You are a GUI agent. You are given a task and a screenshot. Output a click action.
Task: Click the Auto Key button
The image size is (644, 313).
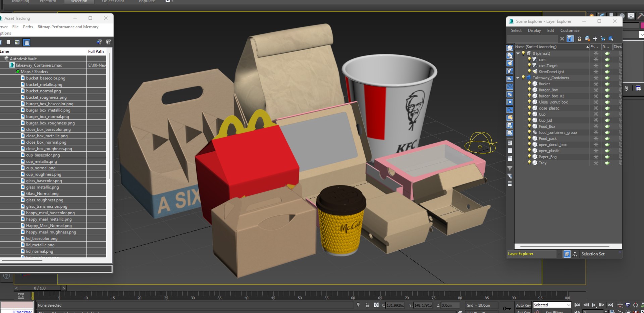[523, 305]
